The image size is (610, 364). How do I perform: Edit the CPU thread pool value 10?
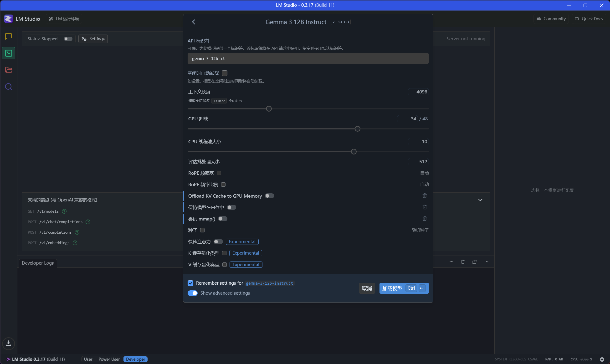pos(418,142)
